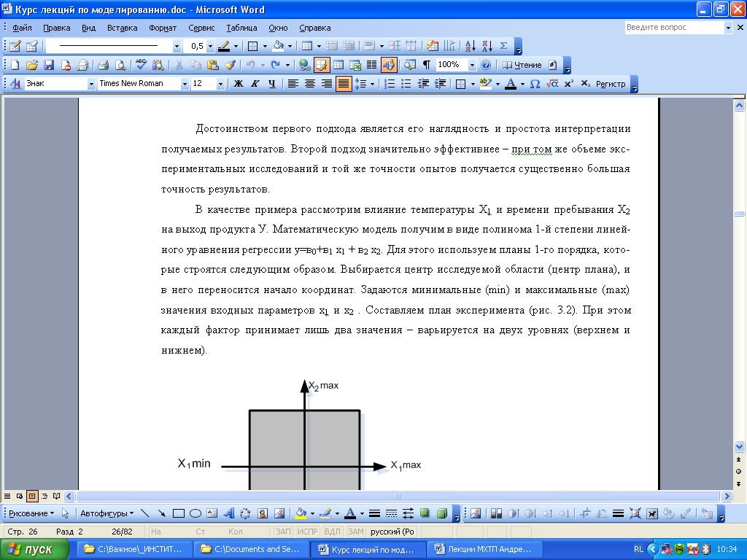
Task: Expand the line spacing dropdown arrow
Action: pyautogui.click(x=373, y=84)
